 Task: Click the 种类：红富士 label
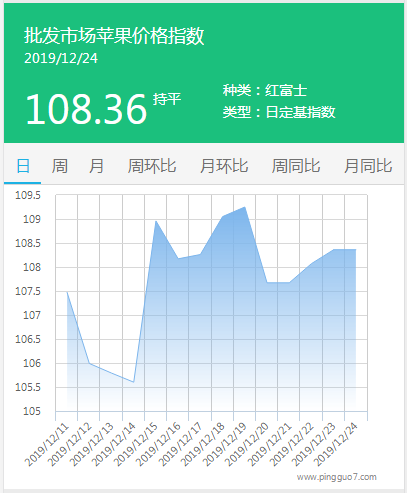(265, 90)
